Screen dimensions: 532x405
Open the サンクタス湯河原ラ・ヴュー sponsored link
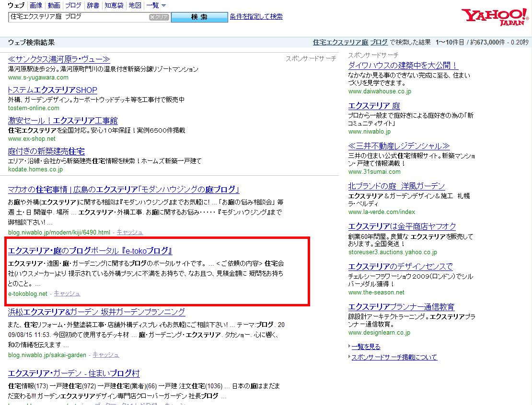click(x=59, y=59)
